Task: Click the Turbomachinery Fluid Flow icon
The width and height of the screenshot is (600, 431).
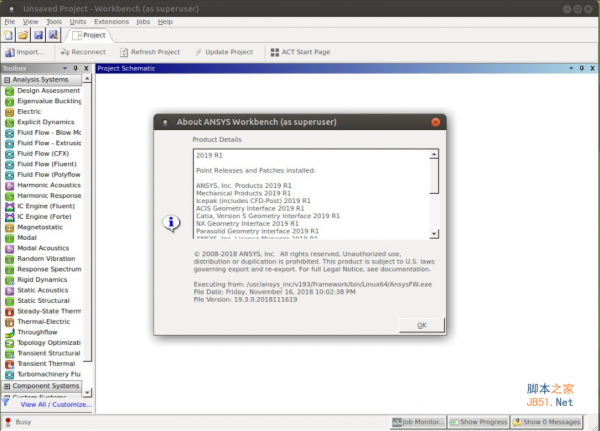Action: pyautogui.click(x=10, y=375)
